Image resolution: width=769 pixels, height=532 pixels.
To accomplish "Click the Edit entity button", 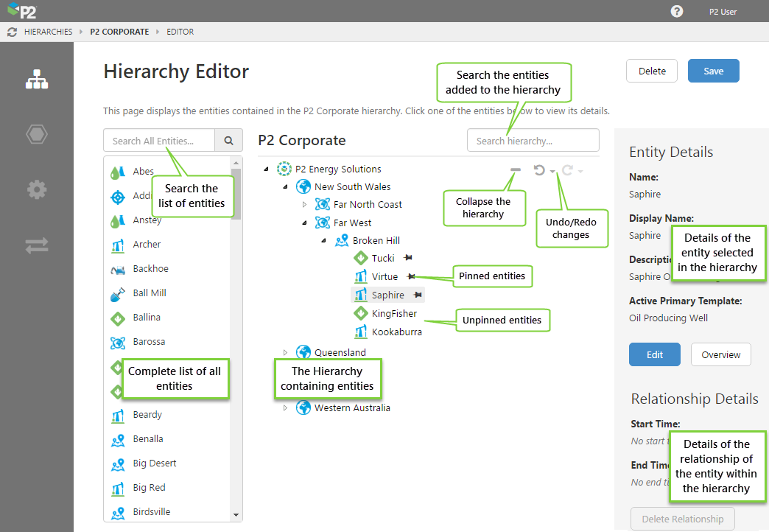I will (x=654, y=354).
